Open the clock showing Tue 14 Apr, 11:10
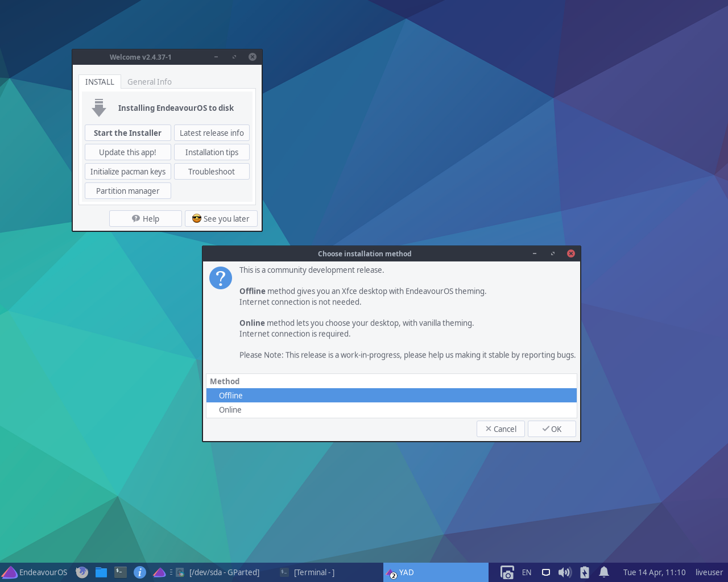728x582 pixels. point(654,572)
